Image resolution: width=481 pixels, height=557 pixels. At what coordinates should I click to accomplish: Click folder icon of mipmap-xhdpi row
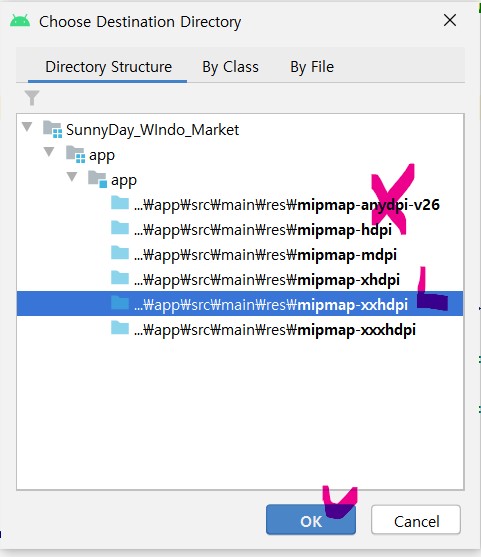(x=120, y=278)
